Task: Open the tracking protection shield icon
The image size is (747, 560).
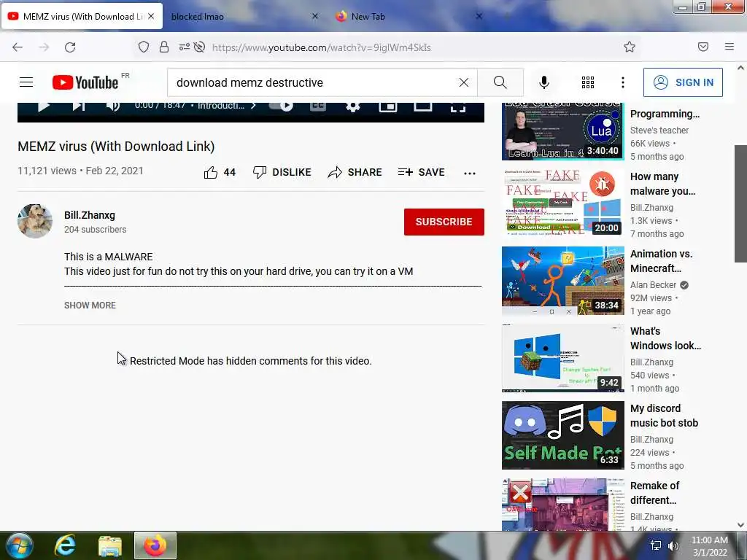Action: click(144, 47)
